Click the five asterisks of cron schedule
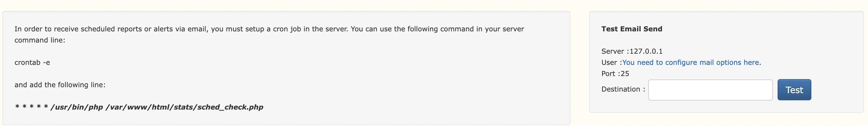Viewport: 868px width, 126px height. tap(31, 107)
